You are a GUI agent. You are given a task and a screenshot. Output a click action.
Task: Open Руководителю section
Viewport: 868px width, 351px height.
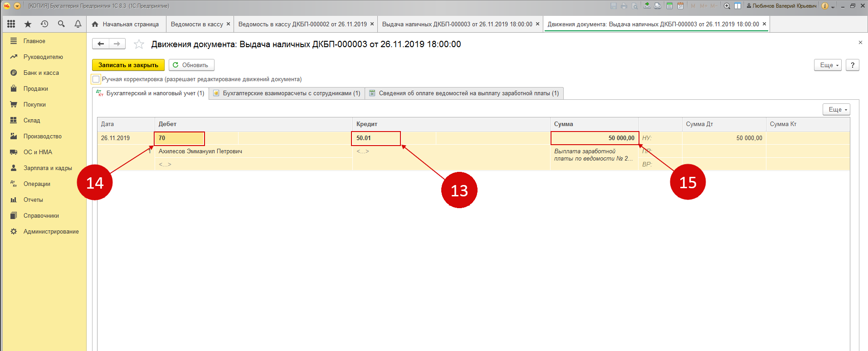click(x=44, y=57)
